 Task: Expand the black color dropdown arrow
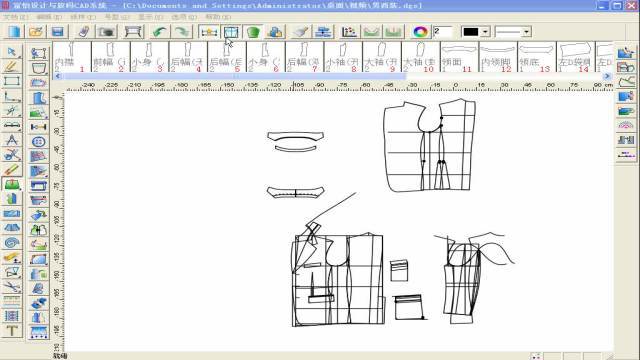coord(485,32)
